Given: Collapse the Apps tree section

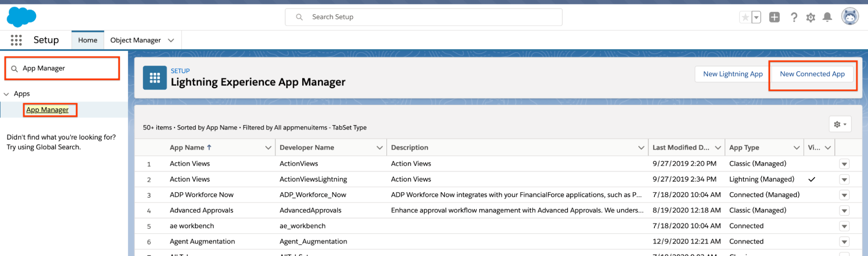Looking at the screenshot, I should pos(7,94).
